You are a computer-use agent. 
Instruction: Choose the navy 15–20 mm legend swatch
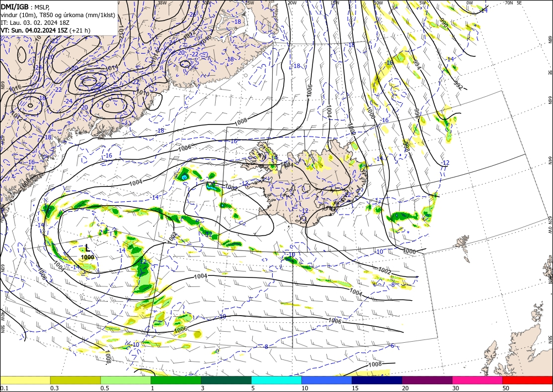pos(377,380)
